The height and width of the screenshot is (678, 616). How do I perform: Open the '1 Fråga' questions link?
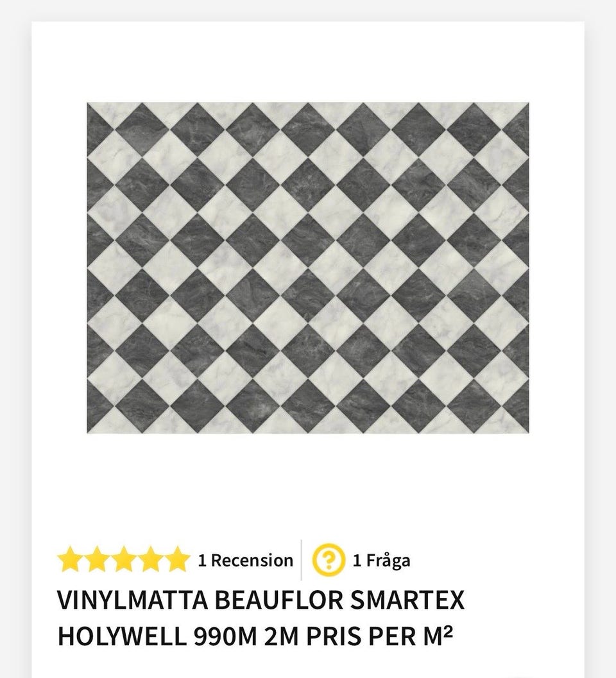[381, 561]
